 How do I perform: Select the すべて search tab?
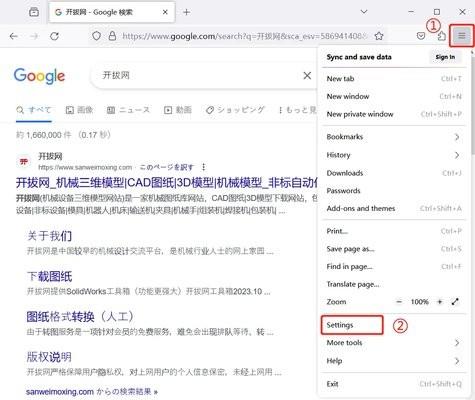tap(34, 110)
